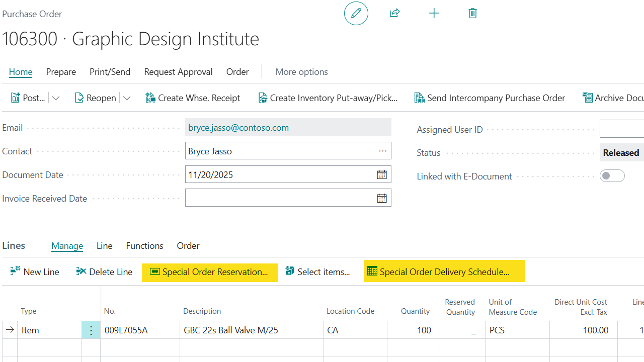Screen dimensions: 644x362
Task: Click the pencil edit icon
Action: click(x=356, y=14)
